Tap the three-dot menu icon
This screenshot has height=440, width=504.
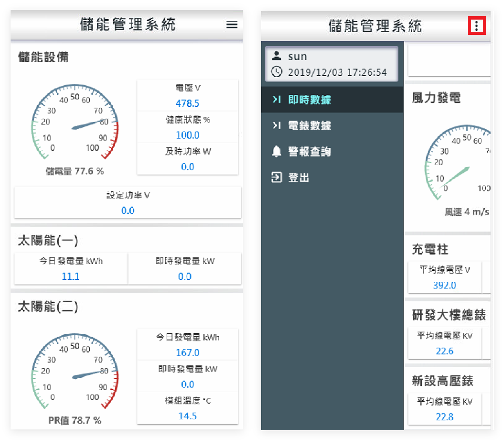click(477, 26)
